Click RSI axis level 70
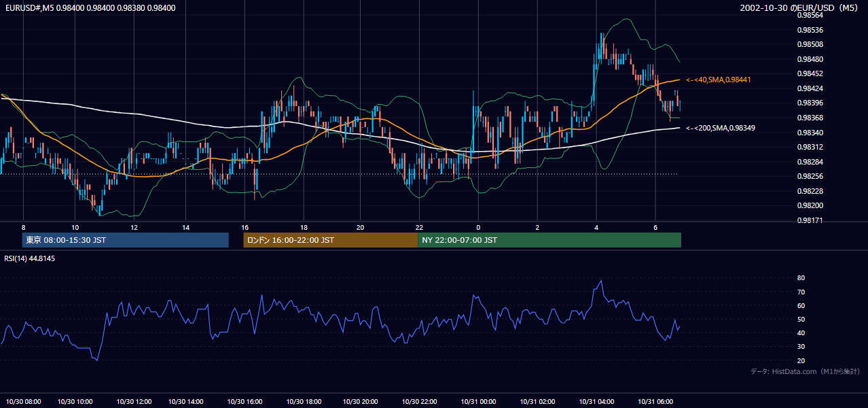Image resolution: width=868 pixels, height=408 pixels. click(801, 292)
